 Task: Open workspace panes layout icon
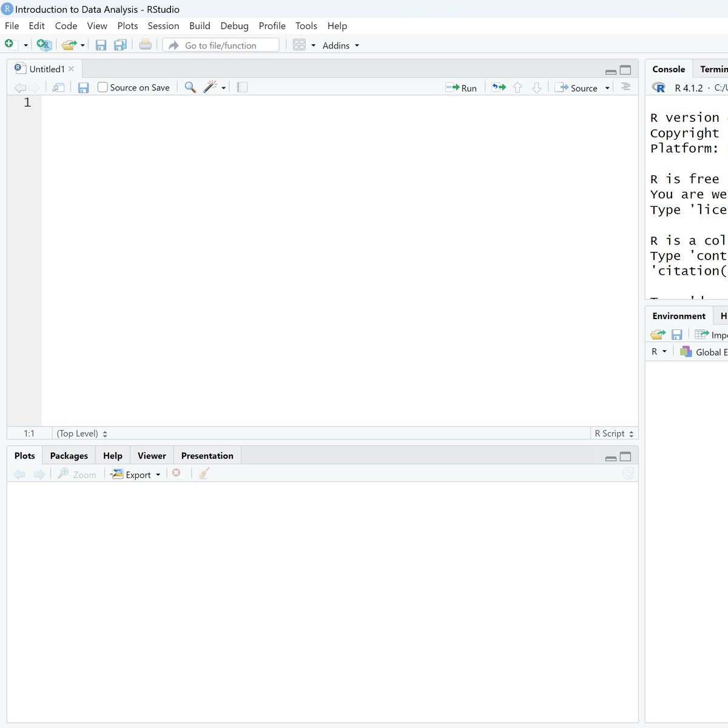pos(299,45)
